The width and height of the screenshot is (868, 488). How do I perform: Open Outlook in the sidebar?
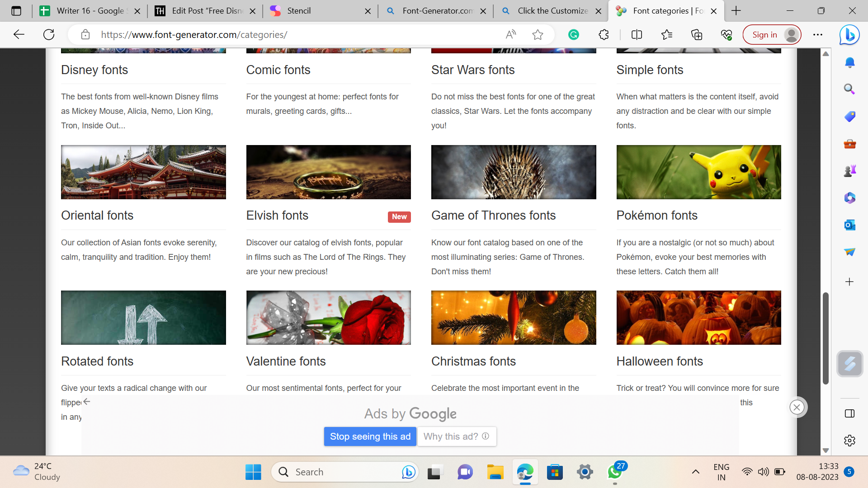[849, 225]
